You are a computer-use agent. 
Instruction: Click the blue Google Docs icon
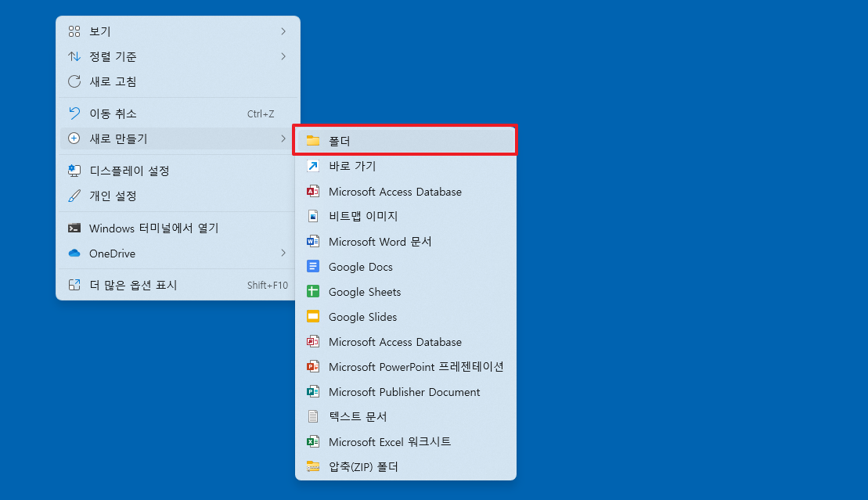point(313,266)
